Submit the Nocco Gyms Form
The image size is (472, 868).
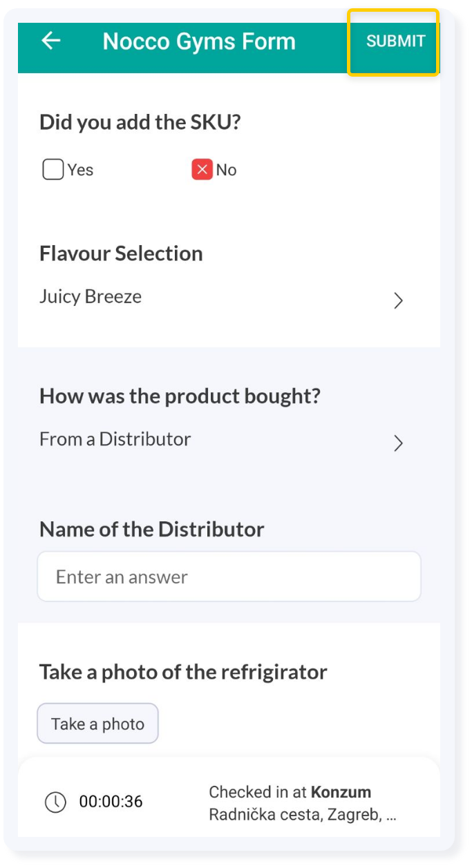(x=395, y=41)
